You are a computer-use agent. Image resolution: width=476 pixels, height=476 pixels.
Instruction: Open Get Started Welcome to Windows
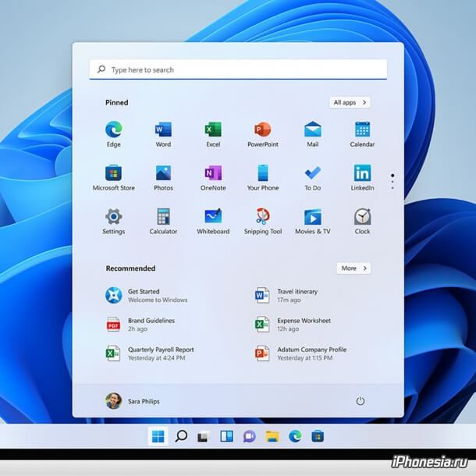coord(147,296)
